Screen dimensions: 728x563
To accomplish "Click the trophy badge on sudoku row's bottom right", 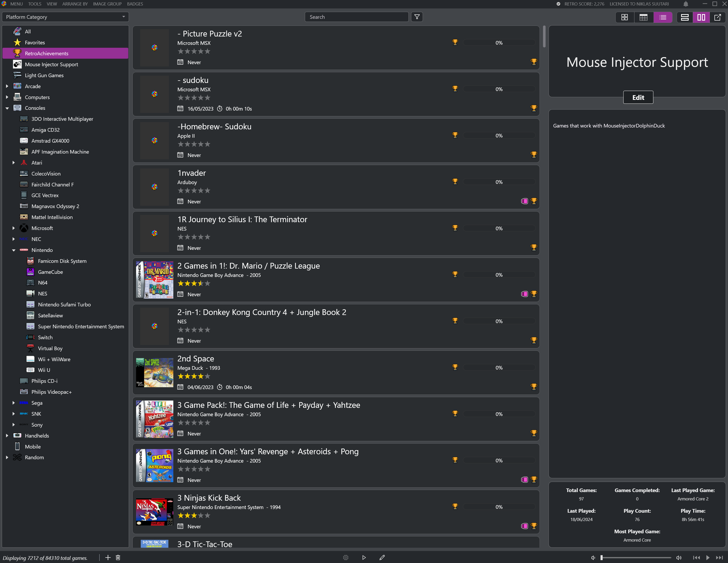I will (x=534, y=108).
